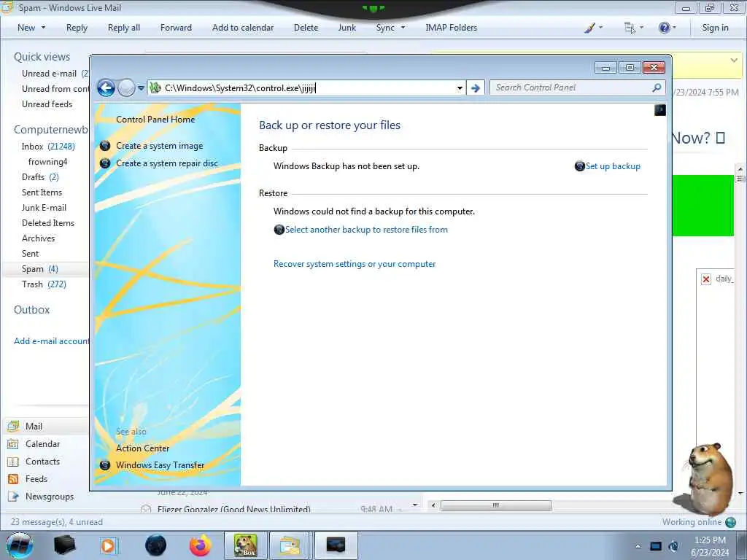Click Recover system settings or your computer
This screenshot has width=747, height=560.
click(355, 264)
